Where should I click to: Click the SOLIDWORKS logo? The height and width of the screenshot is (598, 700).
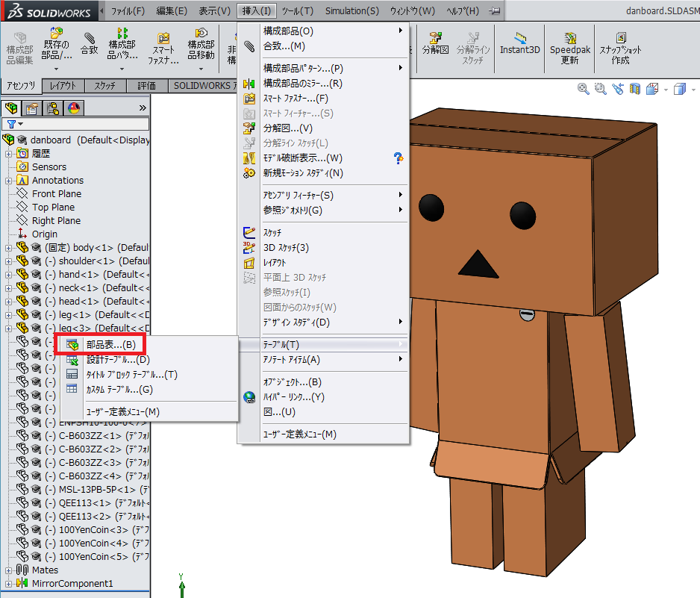coord(49,11)
